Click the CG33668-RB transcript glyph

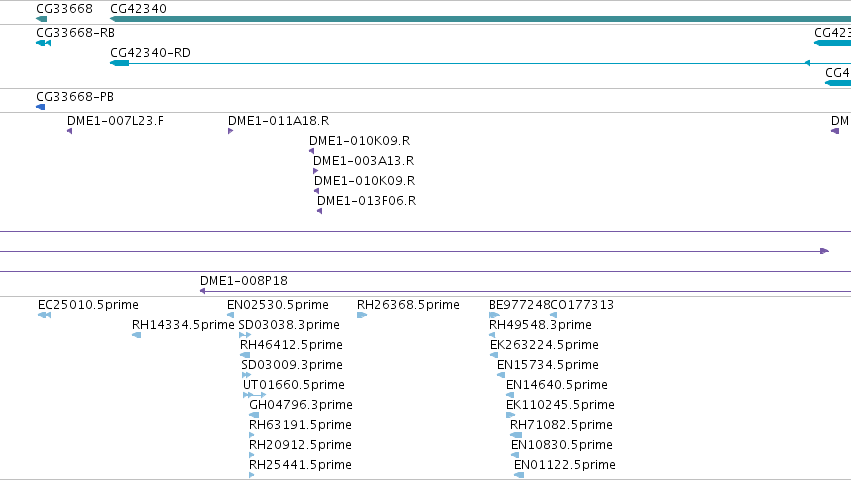click(43, 43)
